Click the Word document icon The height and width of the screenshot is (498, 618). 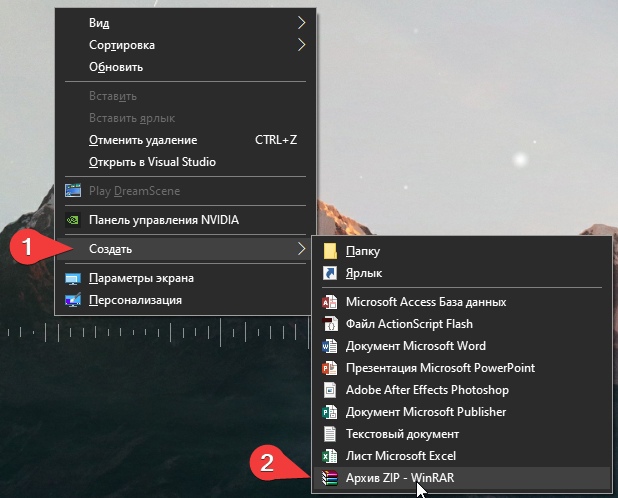[330, 346]
